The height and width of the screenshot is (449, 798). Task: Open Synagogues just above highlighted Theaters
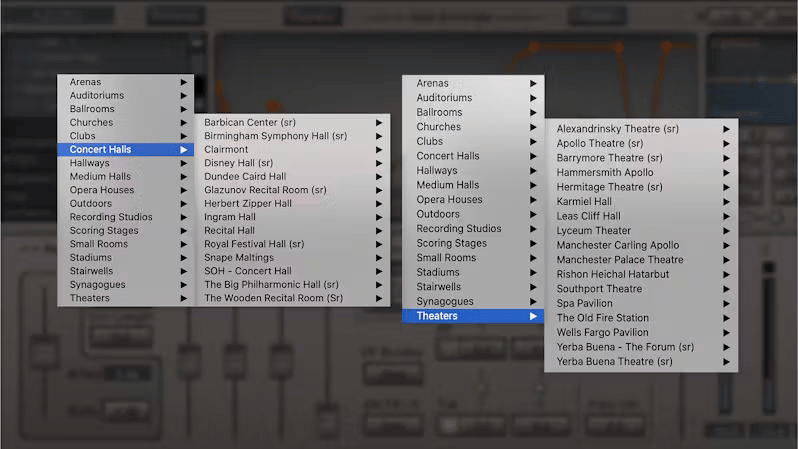pyautogui.click(x=473, y=301)
